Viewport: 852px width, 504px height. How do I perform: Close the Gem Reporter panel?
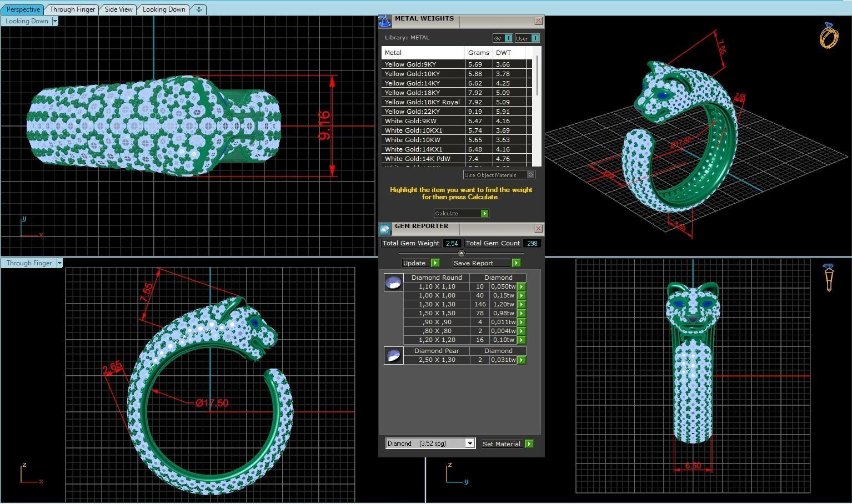pyautogui.click(x=538, y=229)
